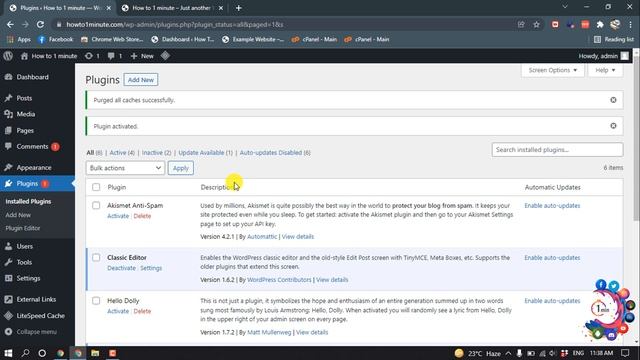Image resolution: width=640 pixels, height=360 pixels.
Task: Open Chrome extensions puzzle icon
Action: (x=600, y=24)
